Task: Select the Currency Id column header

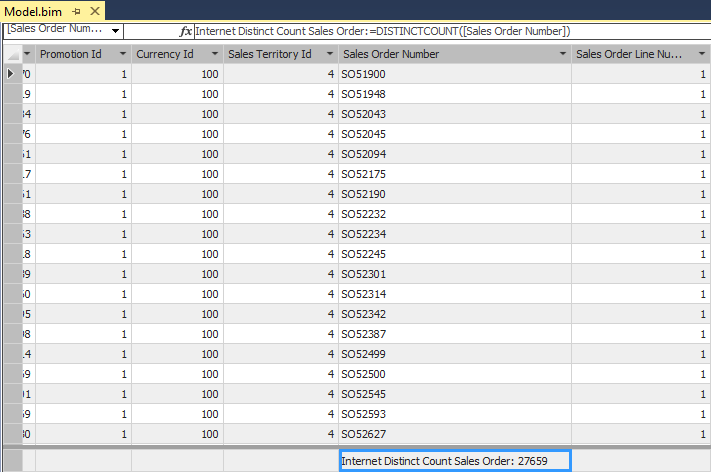Action: (177, 54)
